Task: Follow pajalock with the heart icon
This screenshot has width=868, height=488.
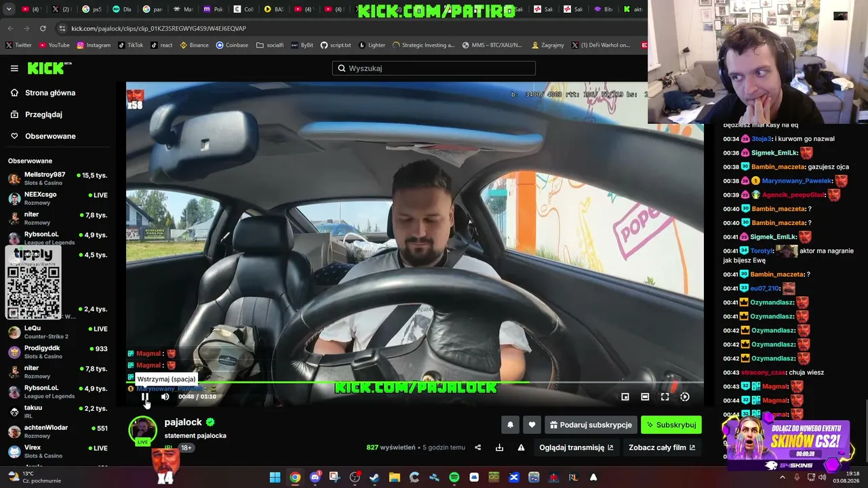Action: (532, 425)
